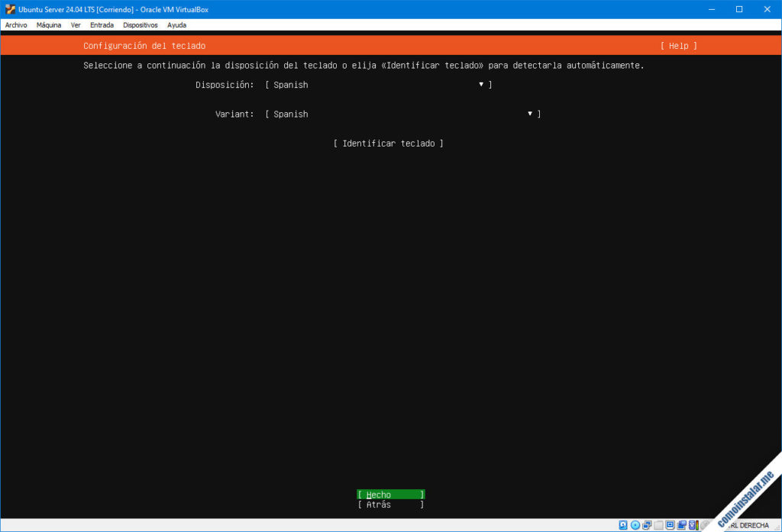Click the 'Disposición:' label
Screen dimensions: 782x532
(225, 85)
